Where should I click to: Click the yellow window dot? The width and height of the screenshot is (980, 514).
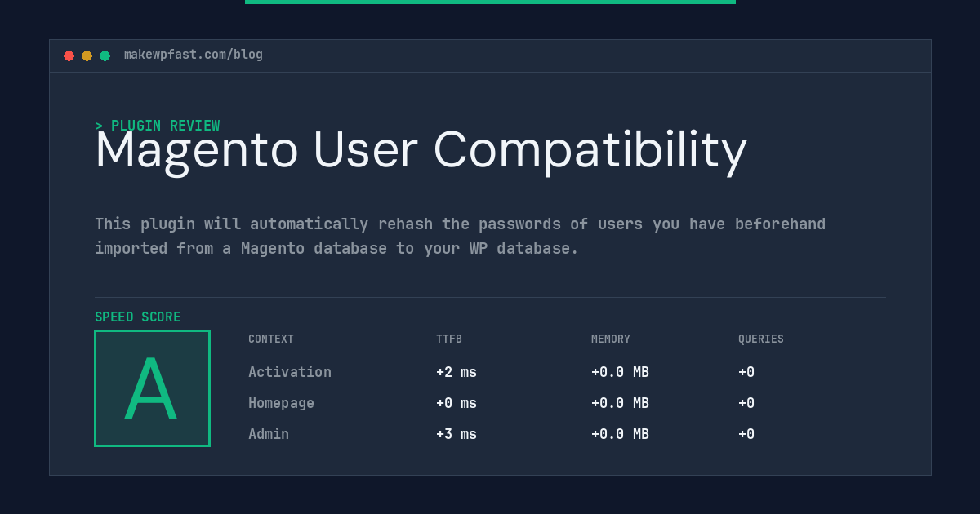pyautogui.click(x=87, y=55)
